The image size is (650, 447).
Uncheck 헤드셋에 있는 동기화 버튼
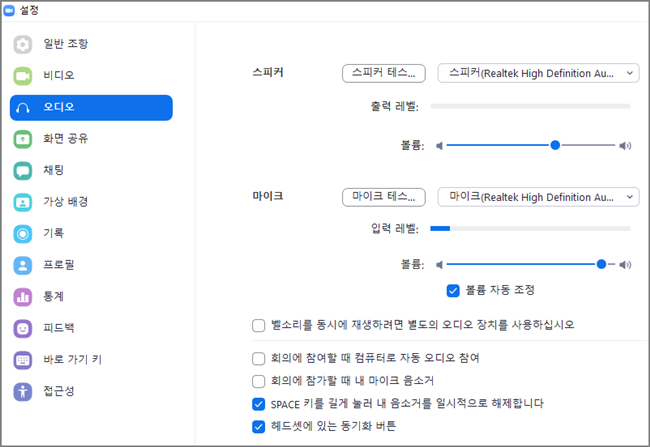(x=259, y=427)
